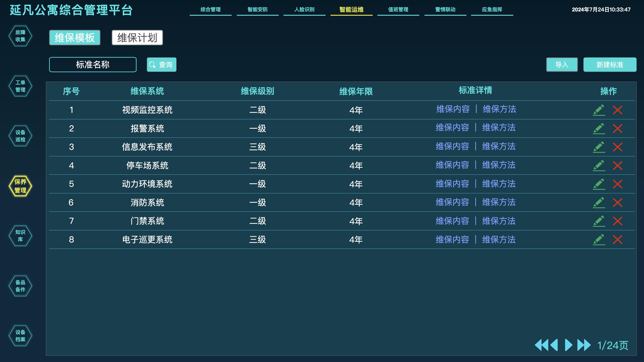The height and width of the screenshot is (362, 644).
Task: Edit the 电子巡更系统 maintenance standard
Action: (599, 239)
